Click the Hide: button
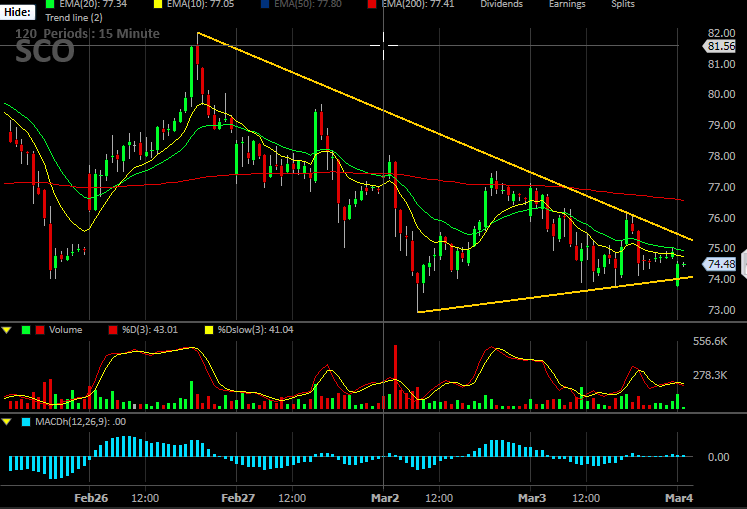The height and width of the screenshot is (509, 747). click(x=17, y=12)
